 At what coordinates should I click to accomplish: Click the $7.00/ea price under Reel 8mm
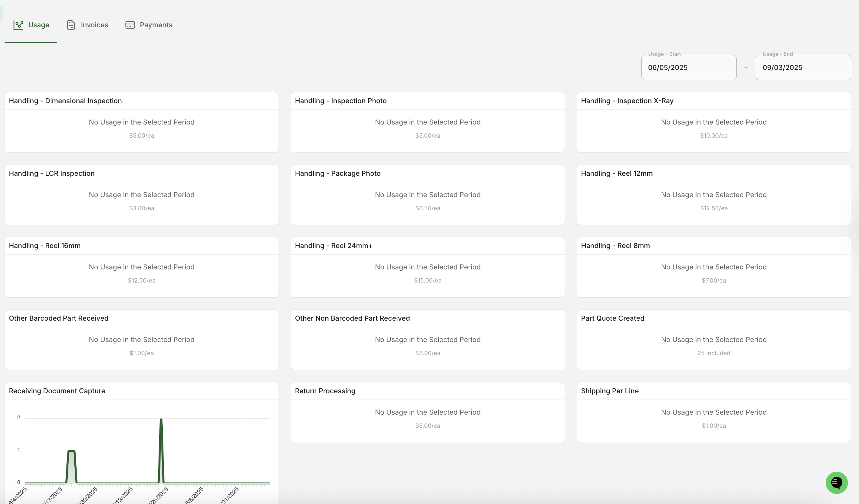point(713,280)
